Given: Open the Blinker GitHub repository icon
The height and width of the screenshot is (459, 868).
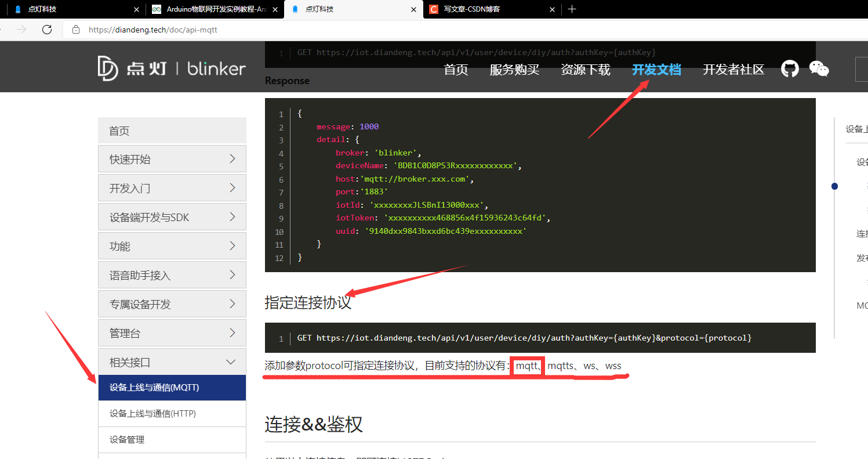Looking at the screenshot, I should [x=790, y=68].
